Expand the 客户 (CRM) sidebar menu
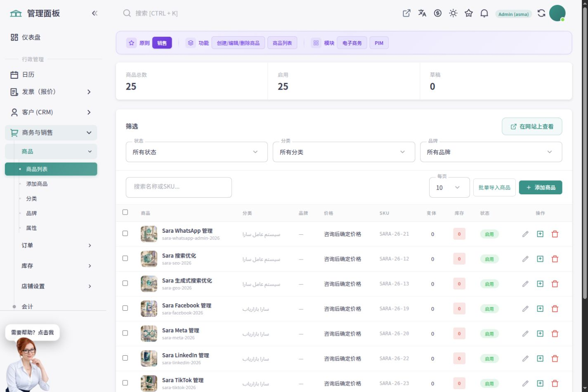The image size is (588, 392). [51, 112]
